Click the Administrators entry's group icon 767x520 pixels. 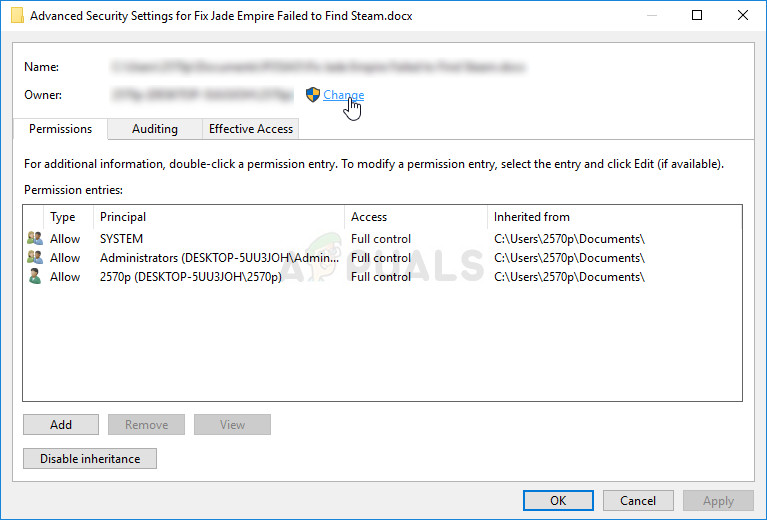coord(36,258)
